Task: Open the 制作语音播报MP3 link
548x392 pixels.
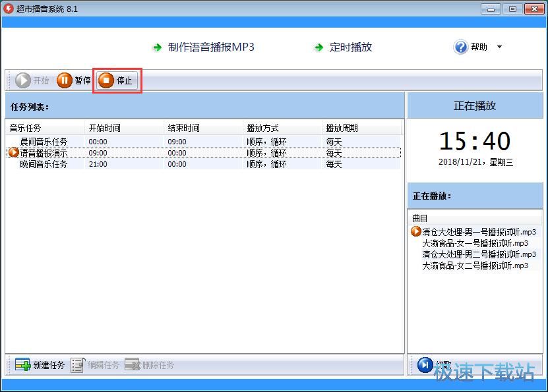Action: coord(211,47)
